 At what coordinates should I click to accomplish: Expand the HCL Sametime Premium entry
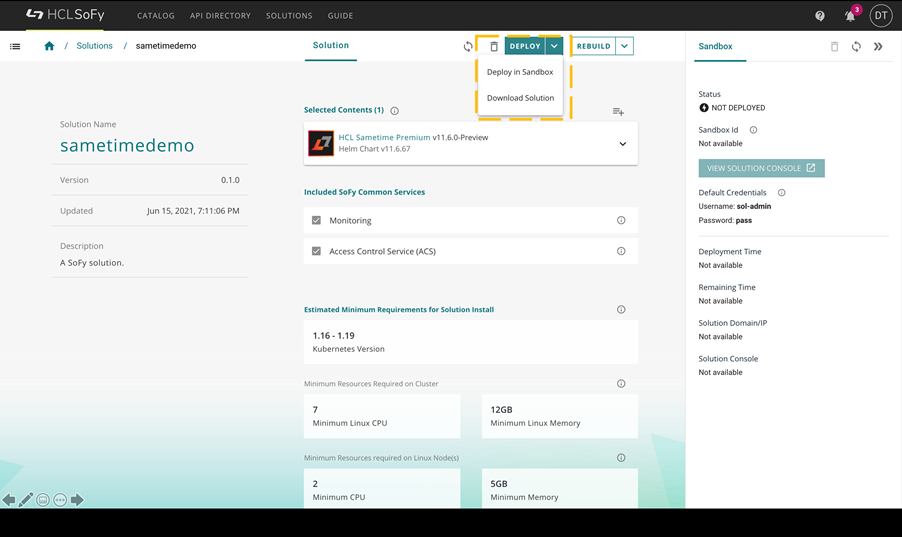coord(622,144)
